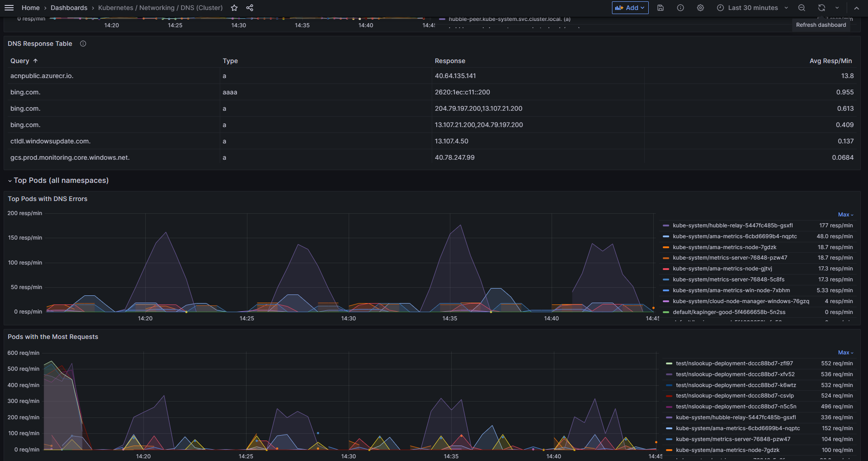Open the Add panel dropdown
The image size is (868, 461).
coord(630,8)
